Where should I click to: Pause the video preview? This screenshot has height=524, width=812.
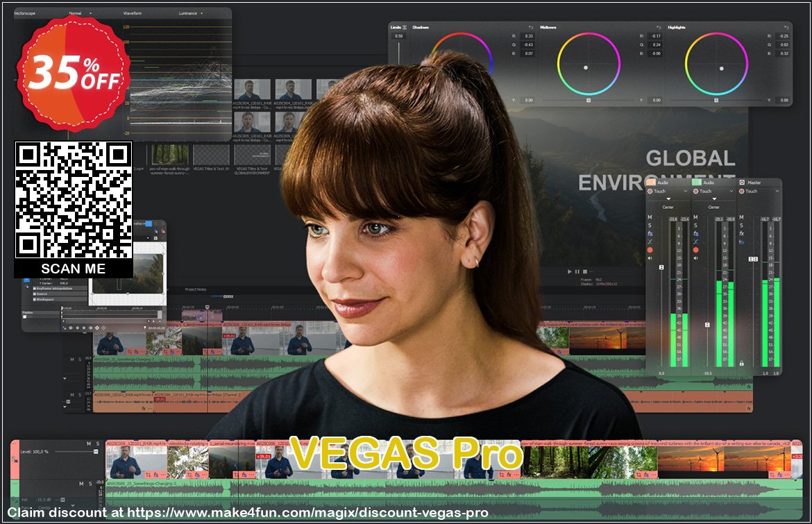(577, 271)
